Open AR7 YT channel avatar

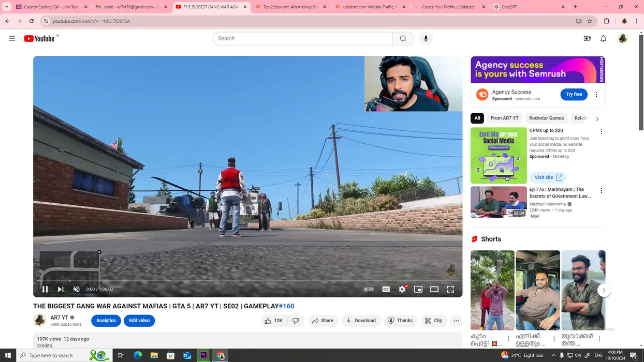coord(40,321)
